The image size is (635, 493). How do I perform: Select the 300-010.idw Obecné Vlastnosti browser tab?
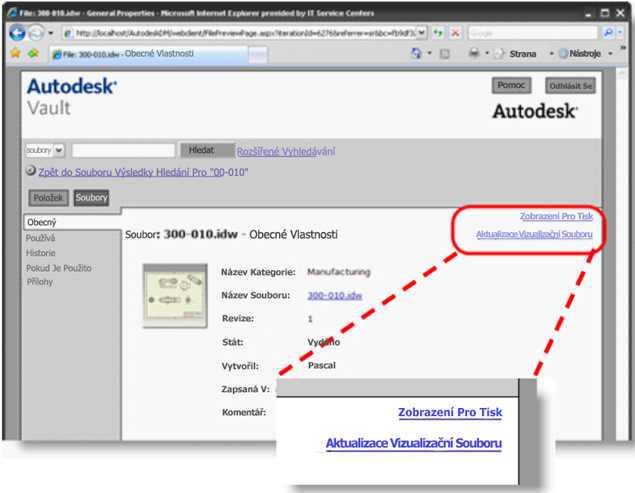tap(148, 54)
